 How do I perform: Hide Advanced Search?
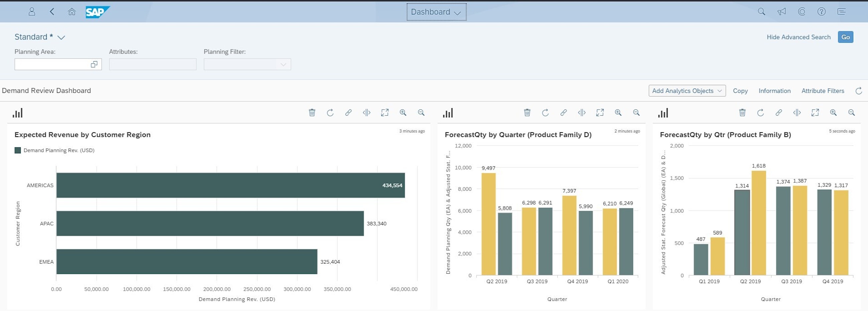[799, 37]
